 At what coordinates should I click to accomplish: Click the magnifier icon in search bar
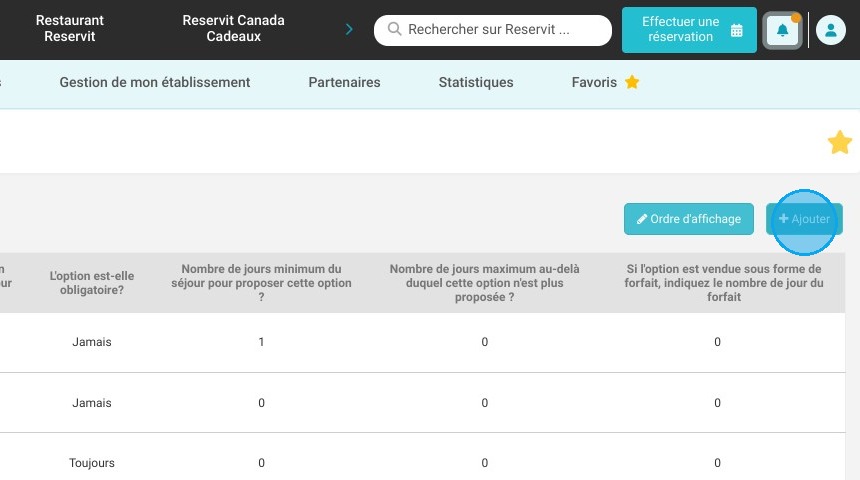(x=394, y=30)
